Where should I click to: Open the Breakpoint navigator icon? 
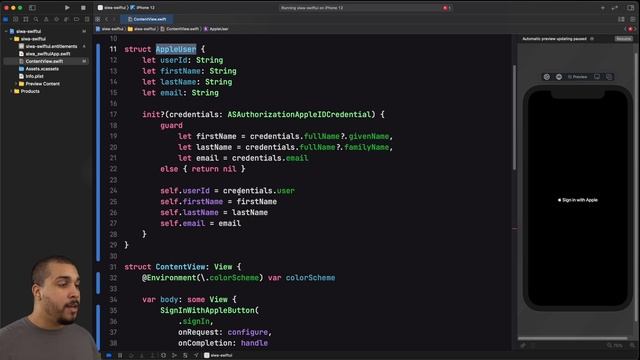(76, 19)
